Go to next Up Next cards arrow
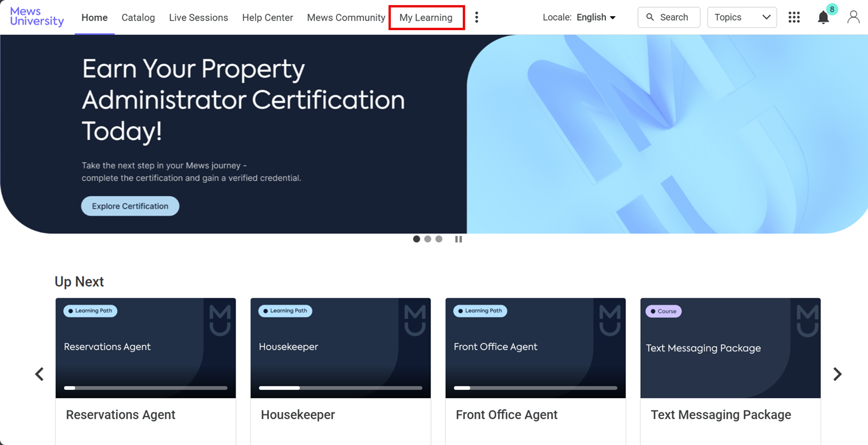This screenshot has width=868, height=445. coord(837,374)
